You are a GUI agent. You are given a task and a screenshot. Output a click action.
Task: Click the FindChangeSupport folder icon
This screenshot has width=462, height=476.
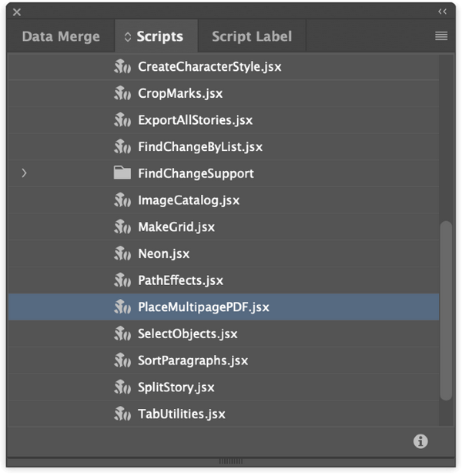coord(122,173)
